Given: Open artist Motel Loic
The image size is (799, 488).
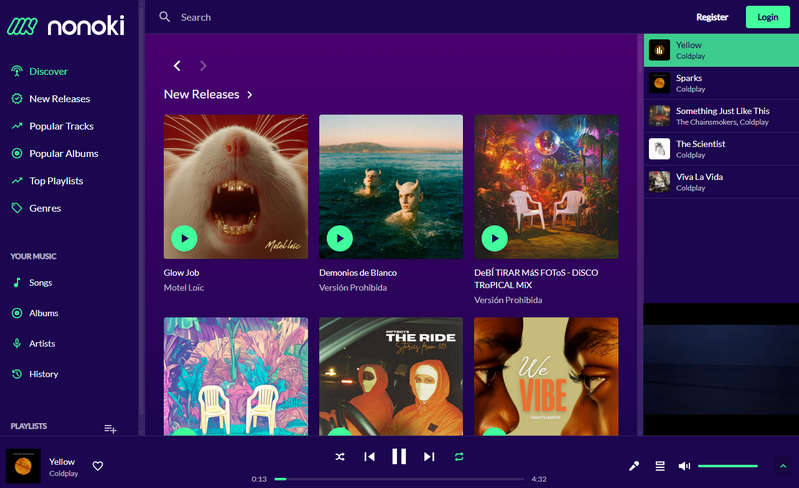Looking at the screenshot, I should [183, 287].
